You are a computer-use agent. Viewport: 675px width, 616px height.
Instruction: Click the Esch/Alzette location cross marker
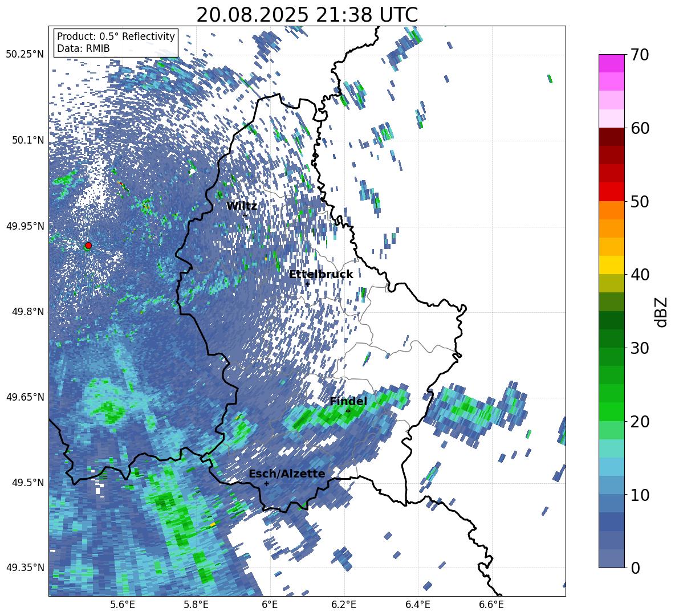pyautogui.click(x=266, y=483)
